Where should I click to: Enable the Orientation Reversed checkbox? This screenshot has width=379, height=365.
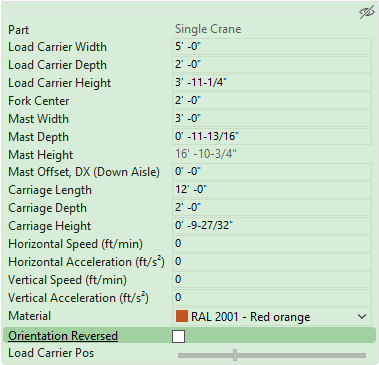(x=179, y=336)
